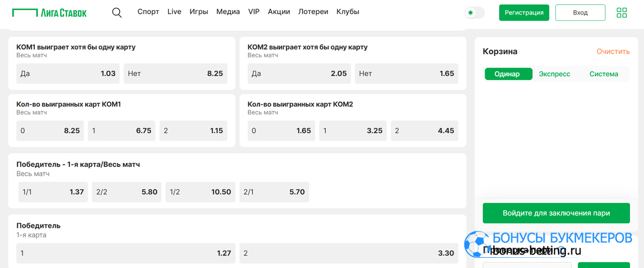Pick the Нет 1.65 odds for КОМ2
The width and height of the screenshot is (644, 268).
click(x=407, y=73)
